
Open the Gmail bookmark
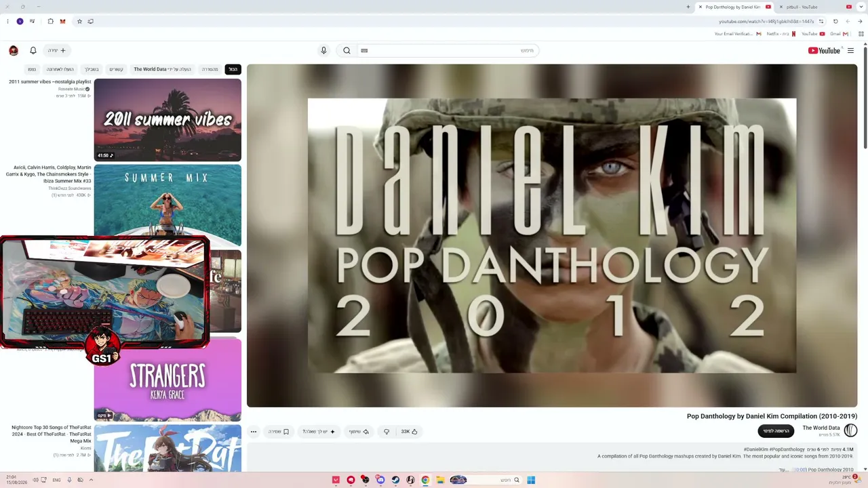coord(839,33)
